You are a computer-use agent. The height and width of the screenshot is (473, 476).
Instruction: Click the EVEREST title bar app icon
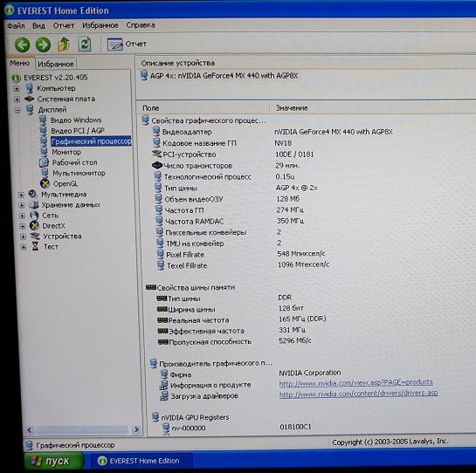(10, 10)
